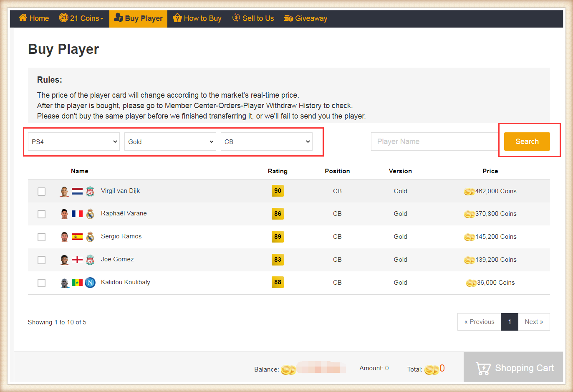Click the Sell to Us dollar icon

click(x=236, y=18)
